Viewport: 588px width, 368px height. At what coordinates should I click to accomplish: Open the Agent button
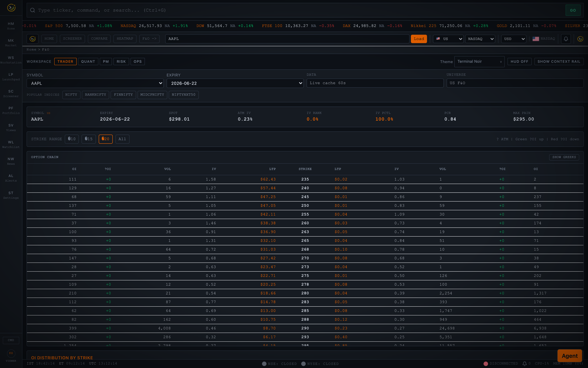click(569, 356)
